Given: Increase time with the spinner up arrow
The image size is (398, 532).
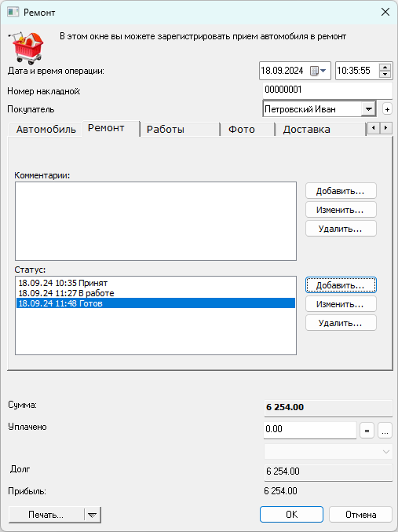Looking at the screenshot, I should (x=385, y=67).
